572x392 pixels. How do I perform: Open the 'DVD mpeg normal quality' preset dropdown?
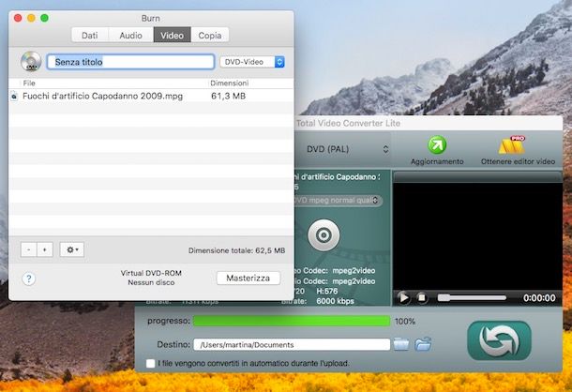pyautogui.click(x=338, y=201)
